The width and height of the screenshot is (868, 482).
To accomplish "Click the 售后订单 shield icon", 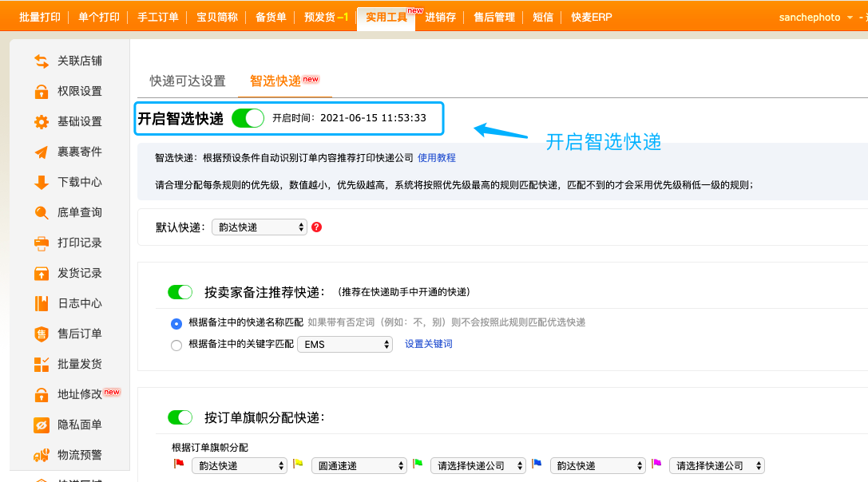I will 42,334.
